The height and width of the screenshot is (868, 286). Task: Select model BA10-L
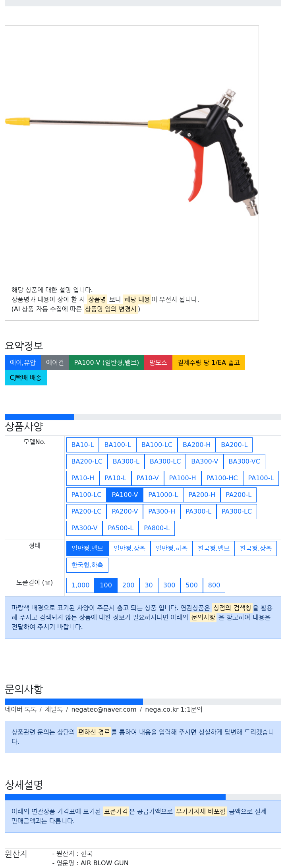coord(83,445)
